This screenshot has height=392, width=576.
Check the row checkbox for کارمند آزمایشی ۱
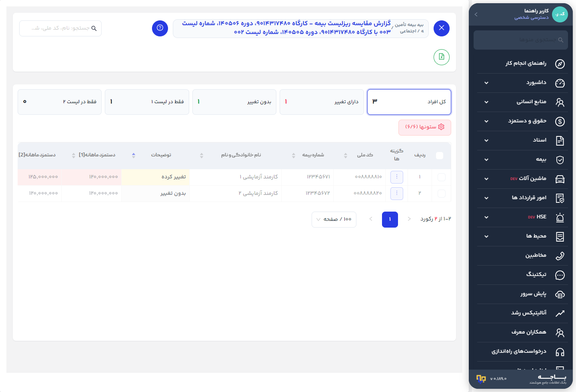click(442, 177)
